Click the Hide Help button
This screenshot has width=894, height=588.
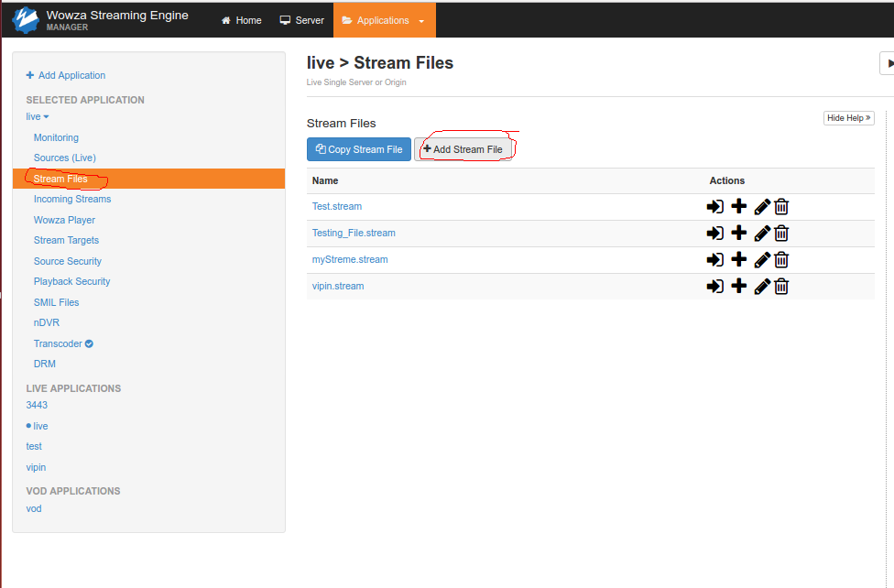click(848, 118)
